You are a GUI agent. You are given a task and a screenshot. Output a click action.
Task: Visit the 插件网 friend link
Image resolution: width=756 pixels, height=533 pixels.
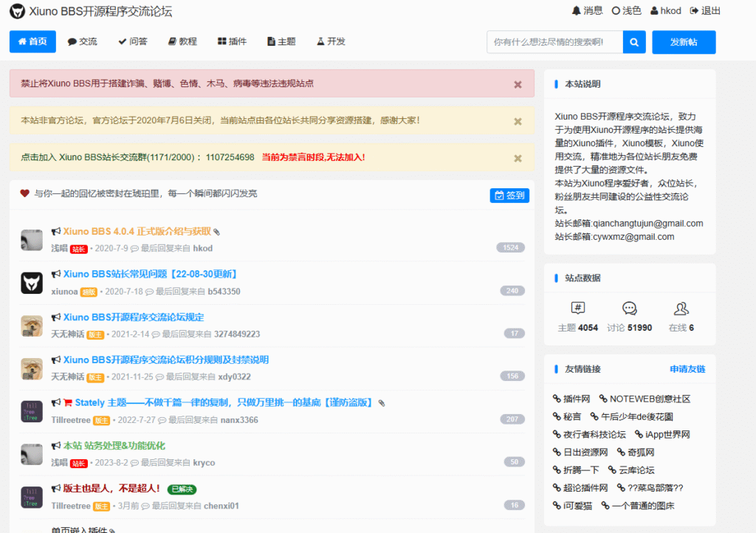pyautogui.click(x=571, y=399)
